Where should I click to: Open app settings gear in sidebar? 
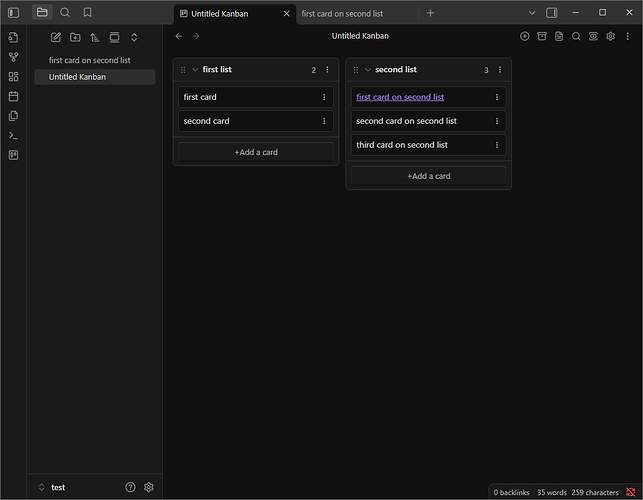(148, 487)
